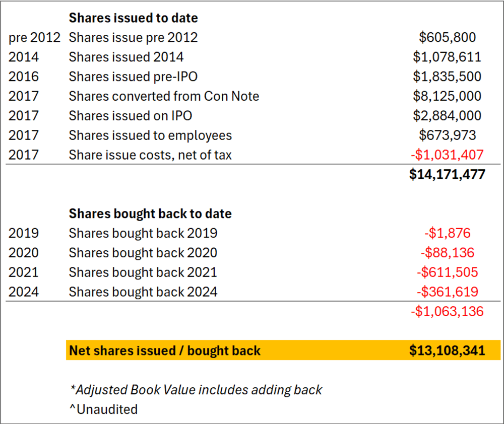This screenshot has width=504, height=424.
Task: Click the $1,078,611 value cell
Action: [x=447, y=57]
